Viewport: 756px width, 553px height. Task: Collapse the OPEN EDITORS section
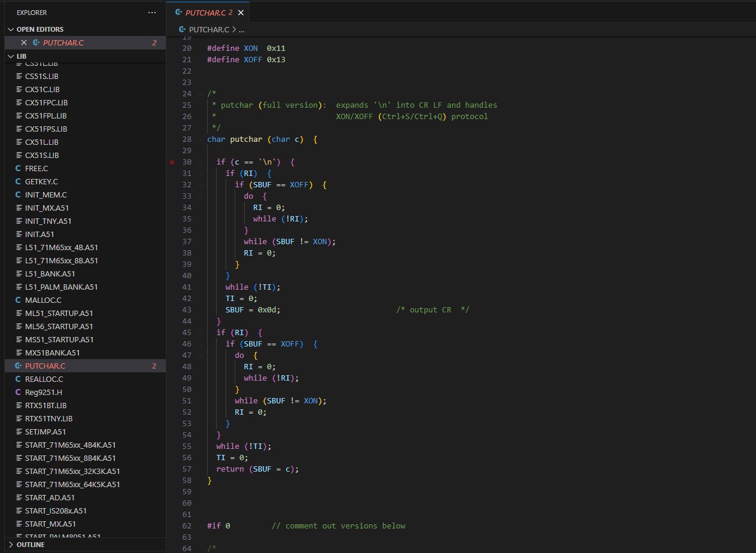coord(10,29)
